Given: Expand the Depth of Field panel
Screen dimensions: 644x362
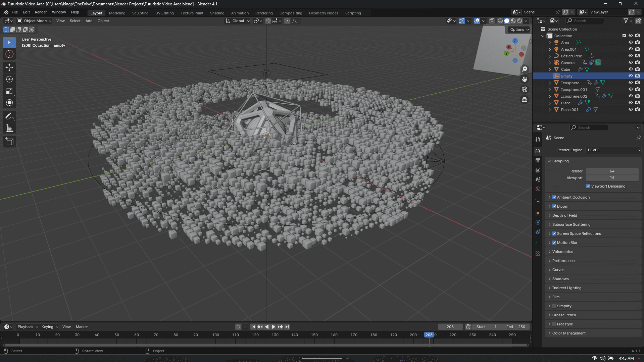Looking at the screenshot, I should pyautogui.click(x=564, y=216).
